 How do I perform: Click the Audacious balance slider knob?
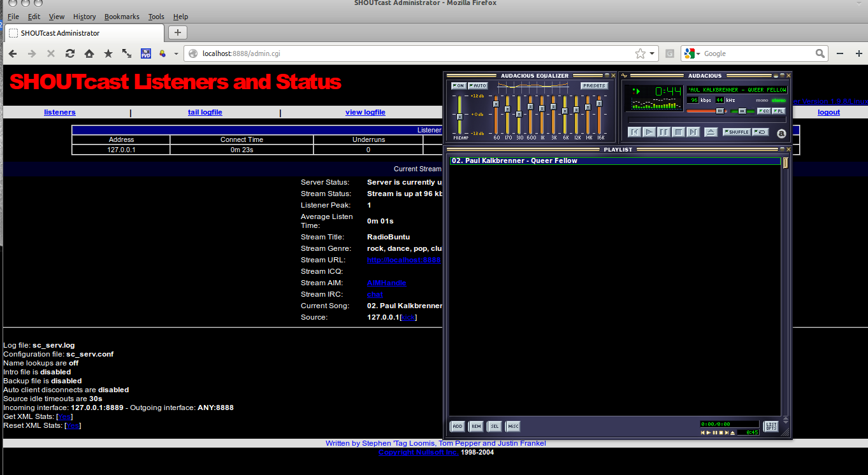[742, 111]
